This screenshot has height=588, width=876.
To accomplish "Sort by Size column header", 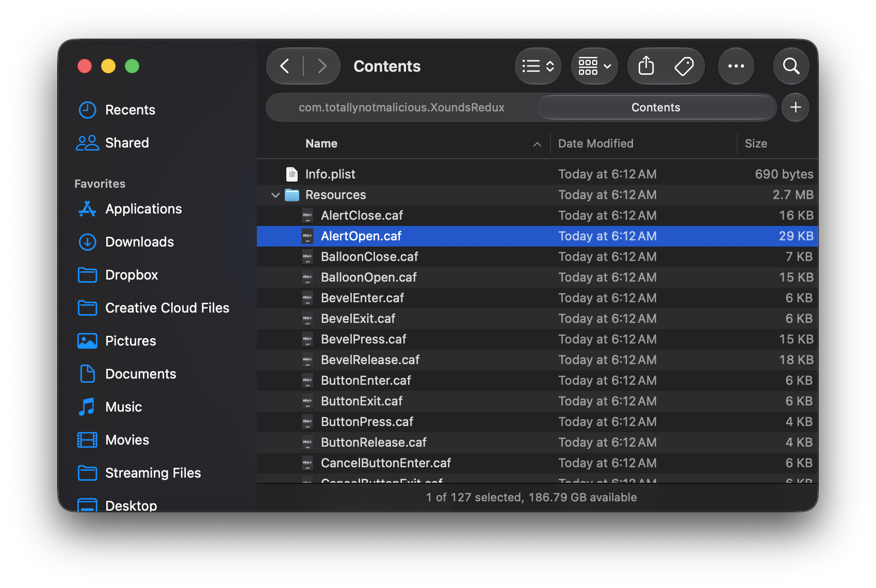I will (756, 143).
